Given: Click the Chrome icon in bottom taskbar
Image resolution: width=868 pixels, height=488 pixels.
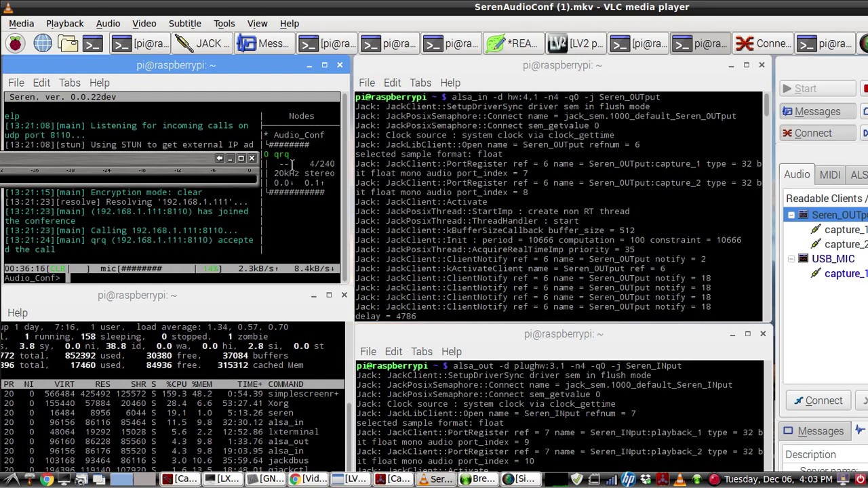Looking at the screenshot, I should click(x=47, y=479).
